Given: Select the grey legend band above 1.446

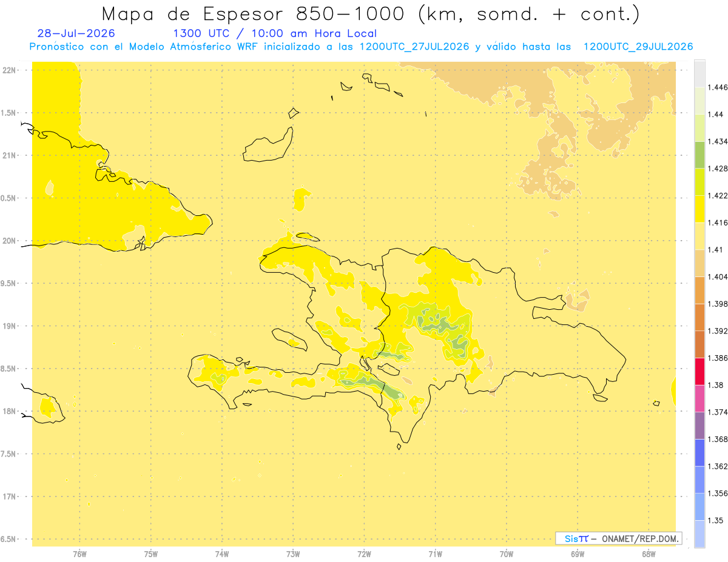Looking at the screenshot, I should [699, 73].
